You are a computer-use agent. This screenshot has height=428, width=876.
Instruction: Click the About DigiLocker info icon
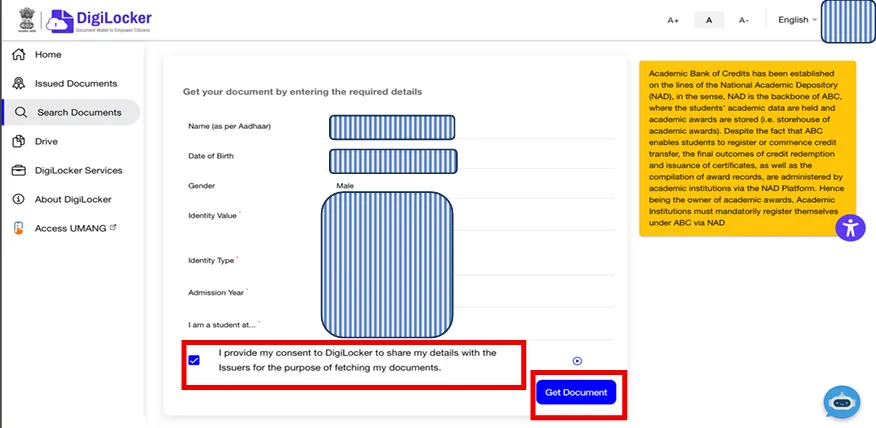pos(18,200)
